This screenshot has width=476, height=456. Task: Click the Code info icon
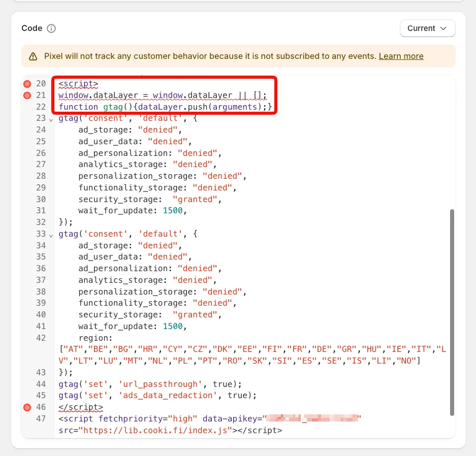point(51,28)
